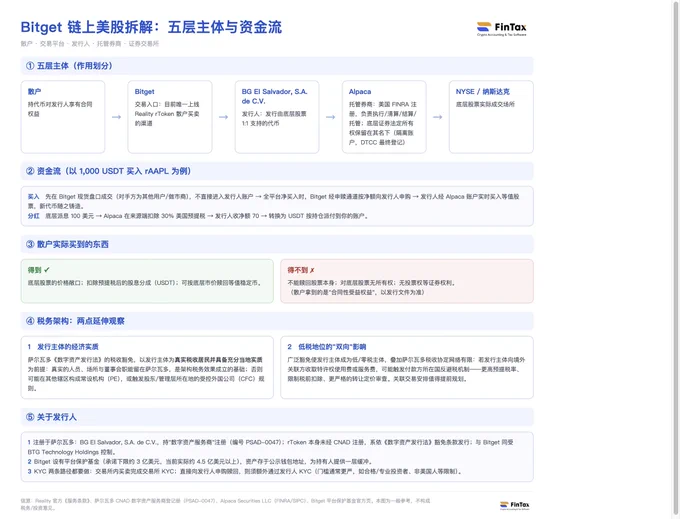Click the section heading '⑤ 关于发行人'

[51, 417]
